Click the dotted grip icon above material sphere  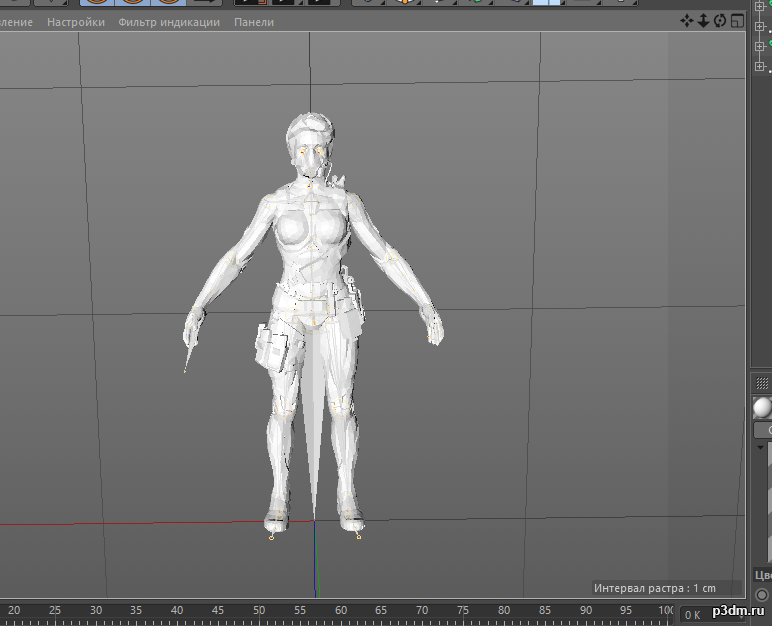pos(762,382)
